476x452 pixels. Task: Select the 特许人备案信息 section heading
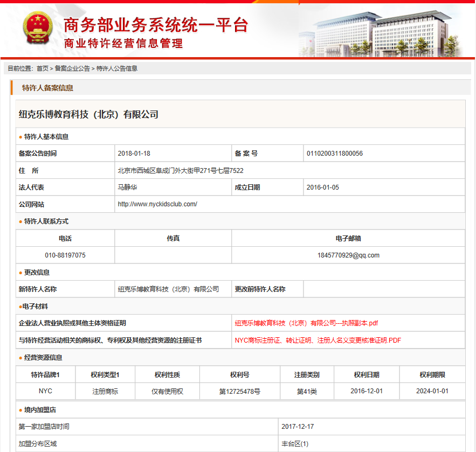point(47,88)
